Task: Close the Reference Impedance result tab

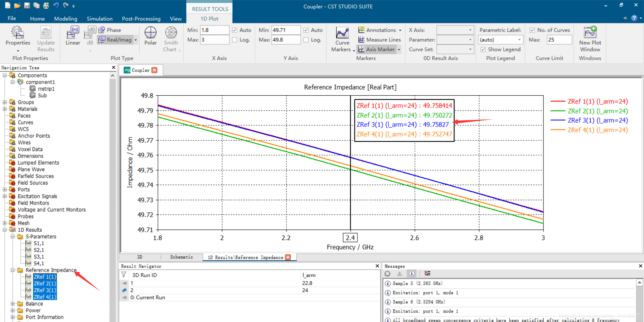Action: (x=288, y=257)
